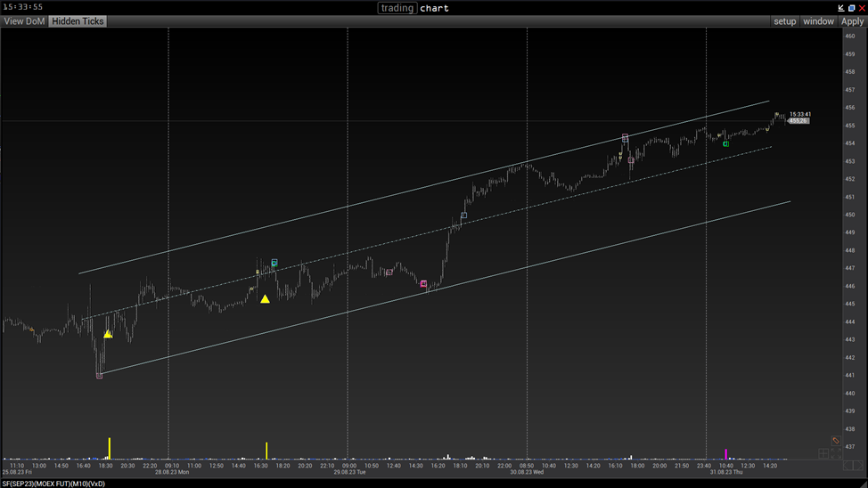The width and height of the screenshot is (868, 488).
Task: Click the 25.08.23 Fri date label
Action: click(x=17, y=472)
